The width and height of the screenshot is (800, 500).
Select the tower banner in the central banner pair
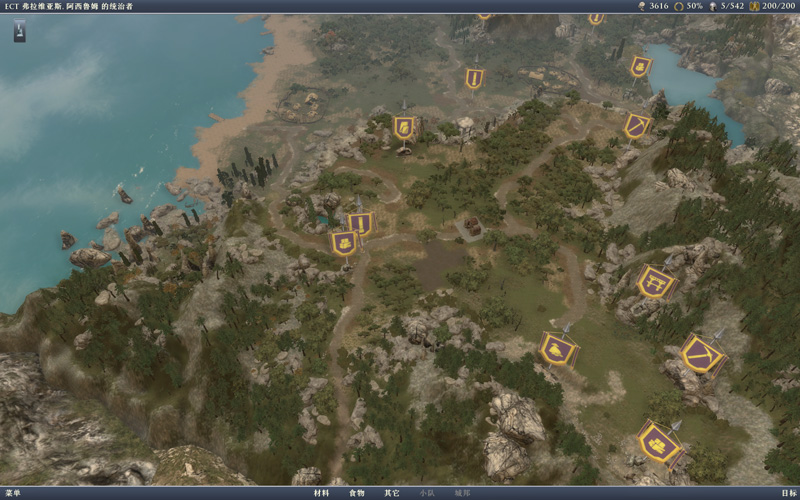(361, 224)
